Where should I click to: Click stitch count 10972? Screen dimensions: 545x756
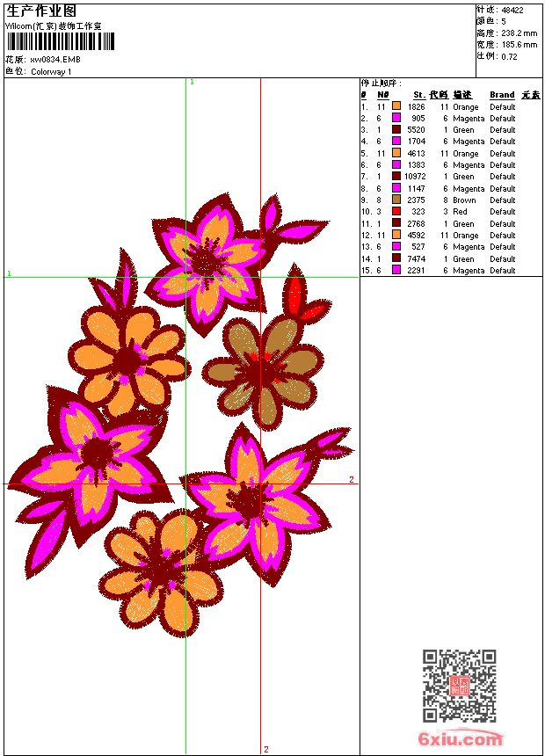click(415, 177)
